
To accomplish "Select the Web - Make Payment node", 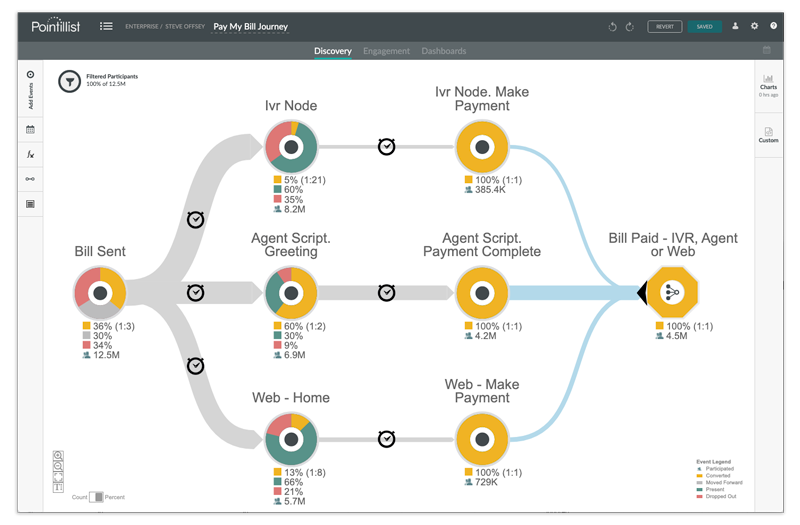I will (x=482, y=439).
